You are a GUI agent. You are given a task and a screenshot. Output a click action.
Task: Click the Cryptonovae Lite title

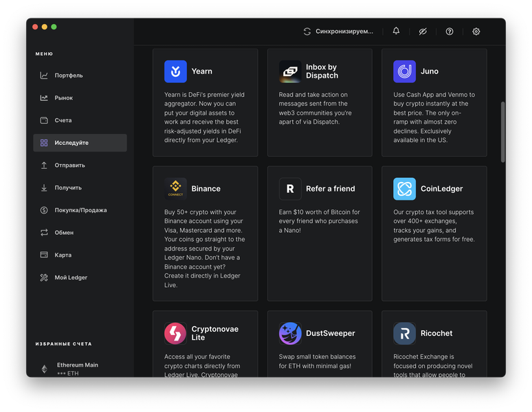click(214, 334)
